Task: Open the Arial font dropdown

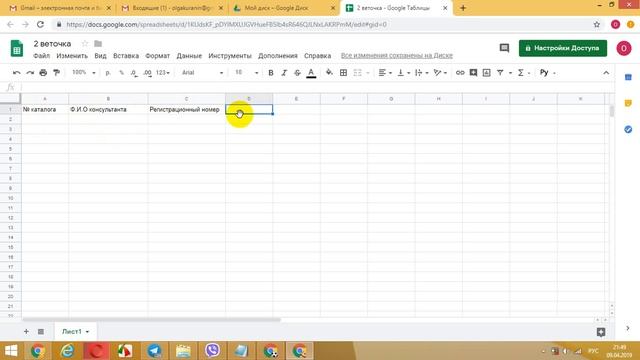Action: coord(202,73)
